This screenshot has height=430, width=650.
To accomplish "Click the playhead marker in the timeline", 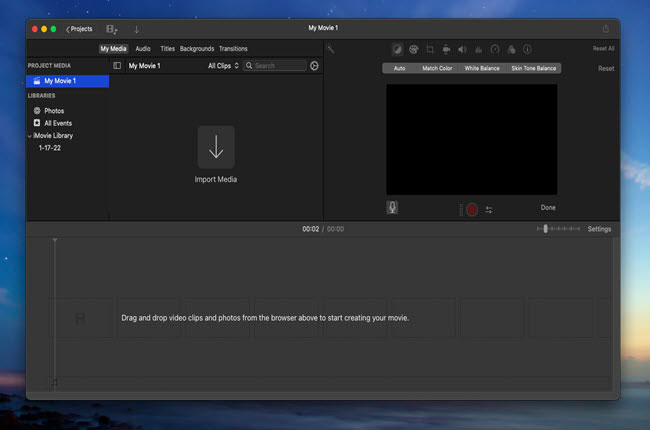I will click(55, 240).
